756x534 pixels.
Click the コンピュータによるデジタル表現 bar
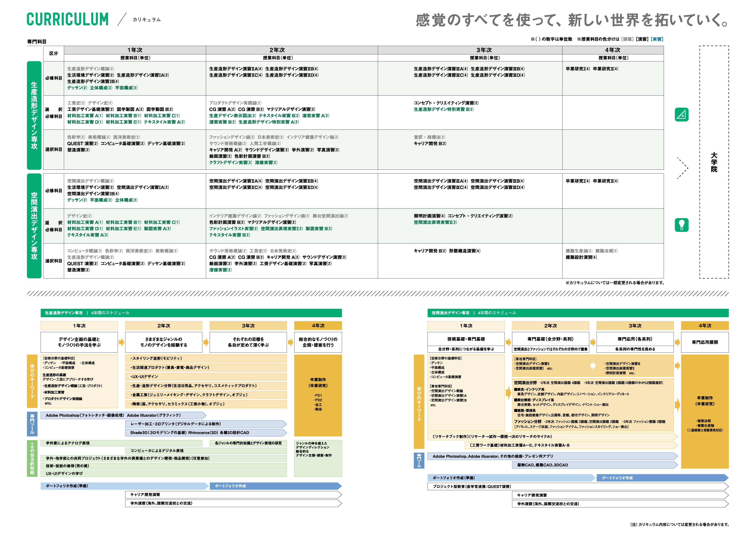(x=206, y=451)
